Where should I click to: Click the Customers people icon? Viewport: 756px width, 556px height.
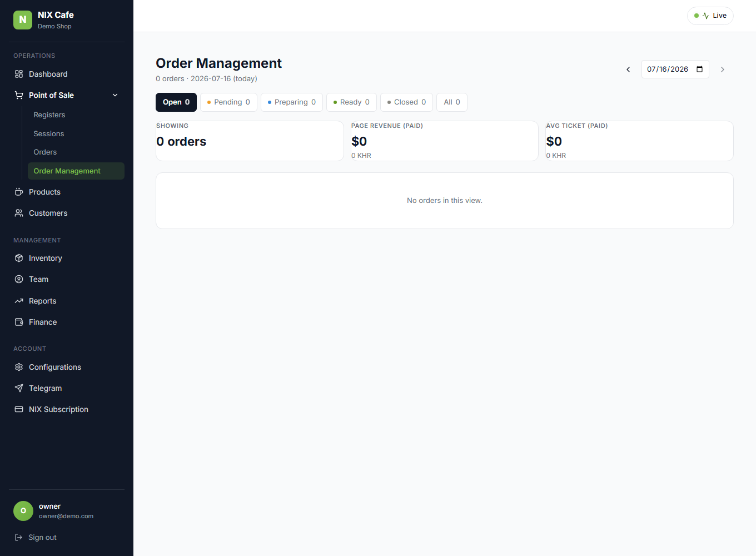[19, 213]
